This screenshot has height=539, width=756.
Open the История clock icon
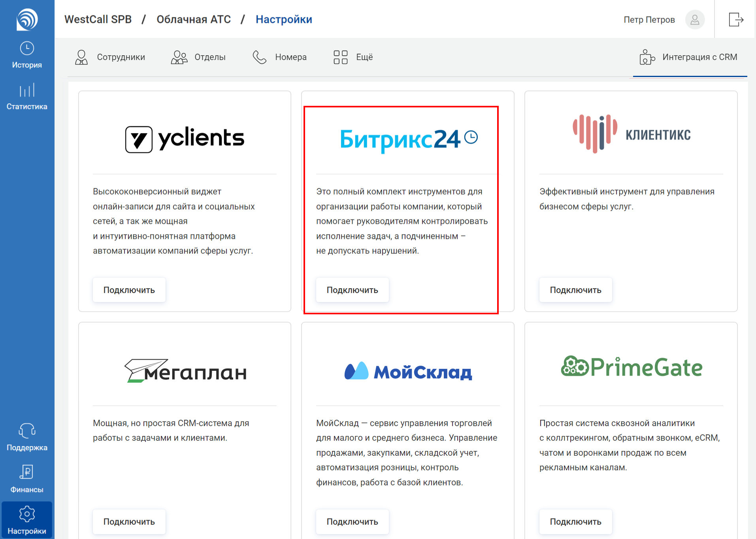click(27, 48)
